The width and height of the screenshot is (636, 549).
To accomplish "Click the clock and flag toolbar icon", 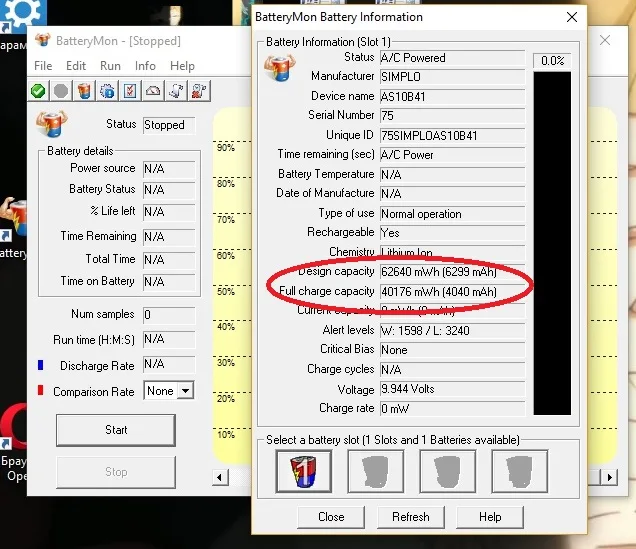I will click(199, 91).
